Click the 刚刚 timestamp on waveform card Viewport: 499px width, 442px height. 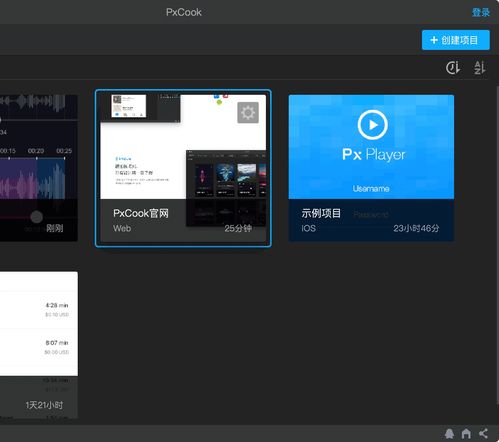coord(55,228)
